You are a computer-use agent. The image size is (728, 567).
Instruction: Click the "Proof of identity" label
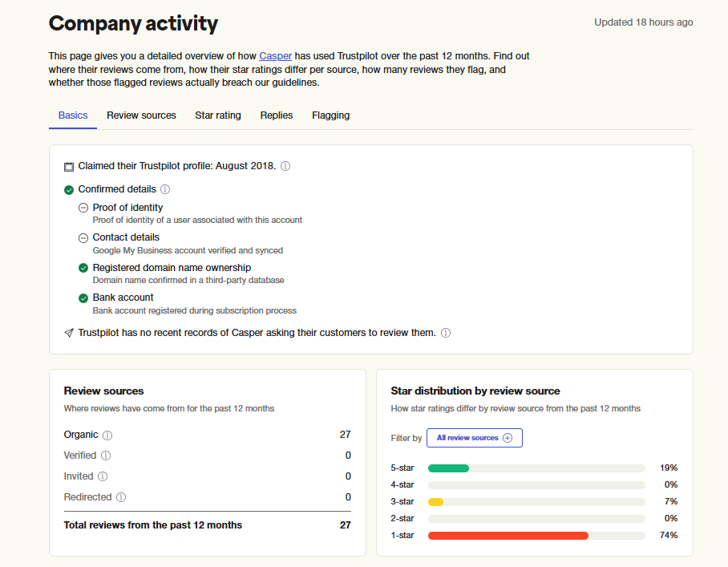click(127, 208)
